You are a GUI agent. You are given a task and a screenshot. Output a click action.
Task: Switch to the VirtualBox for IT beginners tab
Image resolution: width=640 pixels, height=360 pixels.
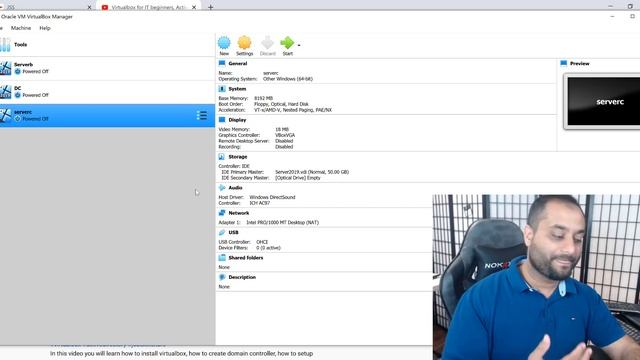(148, 7)
